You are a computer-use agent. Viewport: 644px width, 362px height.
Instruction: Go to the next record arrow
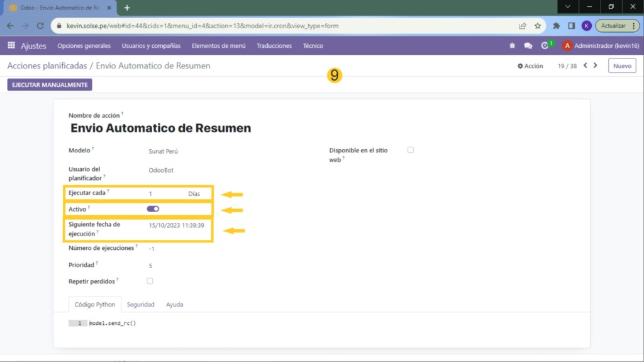click(x=596, y=65)
